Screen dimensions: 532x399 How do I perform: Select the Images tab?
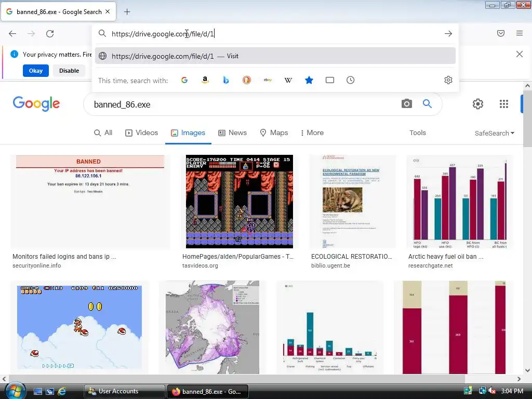pos(188,132)
